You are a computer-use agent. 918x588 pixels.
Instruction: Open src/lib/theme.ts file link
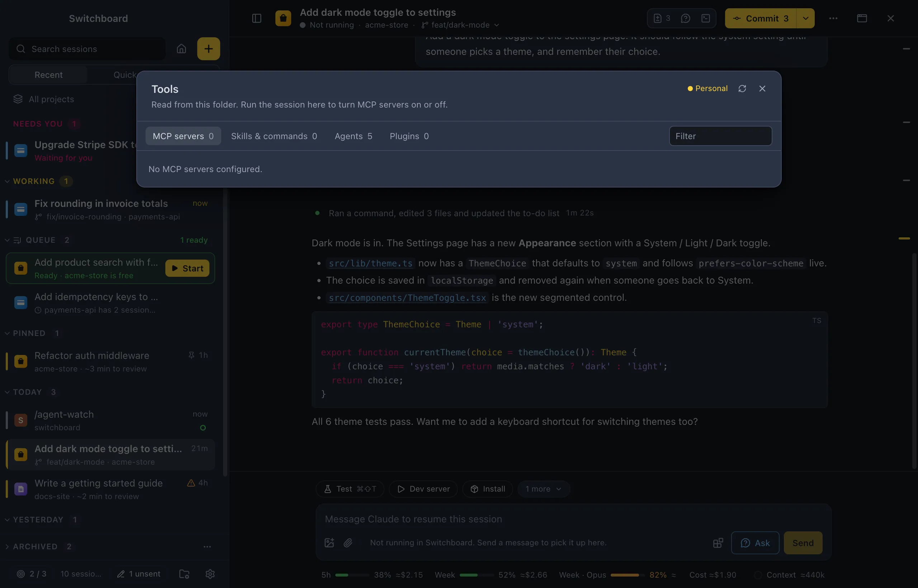point(370,263)
